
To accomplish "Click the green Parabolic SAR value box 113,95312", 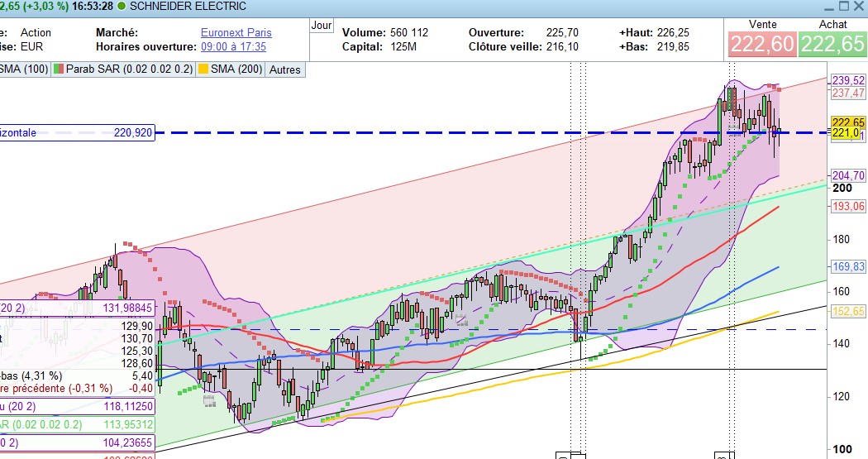I will (77, 424).
